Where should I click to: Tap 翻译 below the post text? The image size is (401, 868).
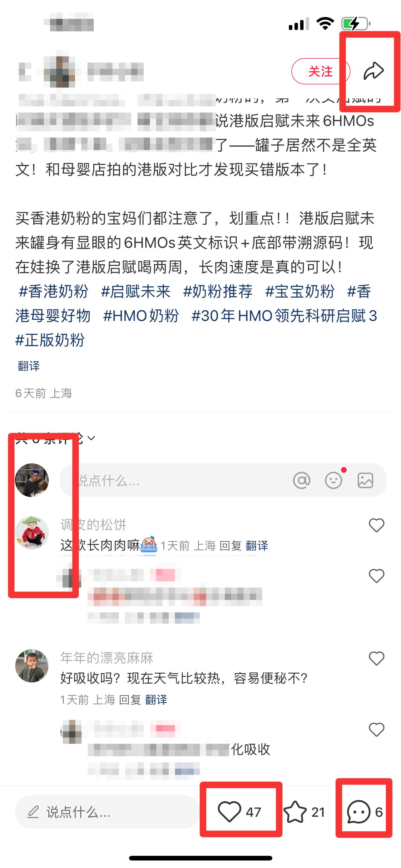click(29, 366)
